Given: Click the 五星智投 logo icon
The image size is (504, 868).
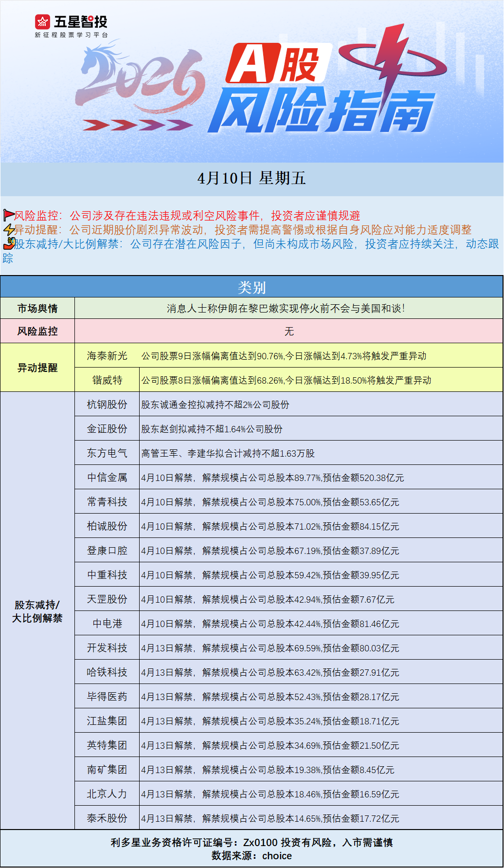Looking at the screenshot, I should pyautogui.click(x=42, y=22).
